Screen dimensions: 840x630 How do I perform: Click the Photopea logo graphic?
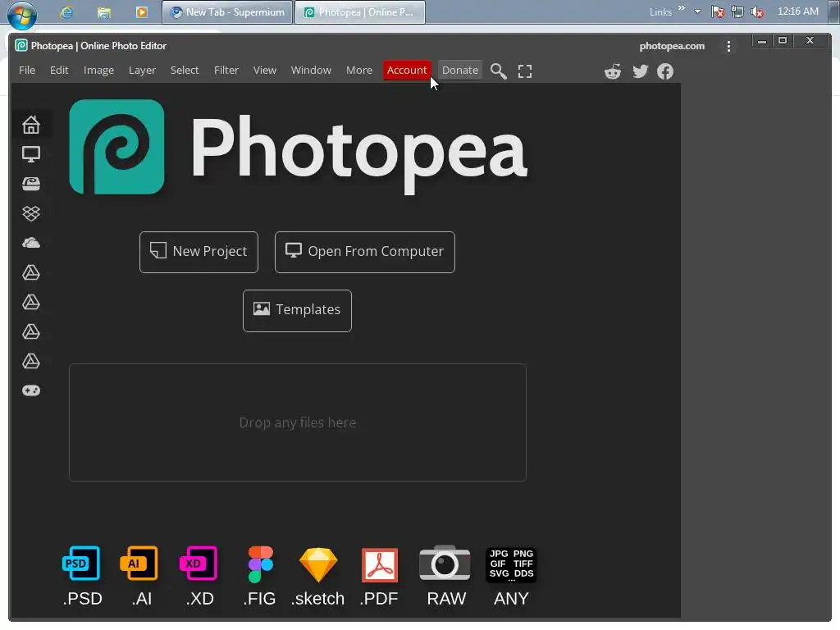[x=116, y=147]
